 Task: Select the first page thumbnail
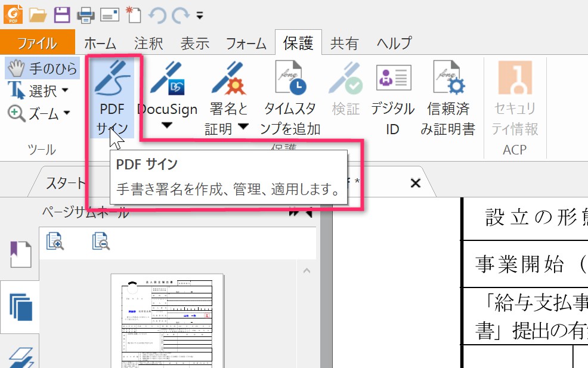tap(167, 321)
